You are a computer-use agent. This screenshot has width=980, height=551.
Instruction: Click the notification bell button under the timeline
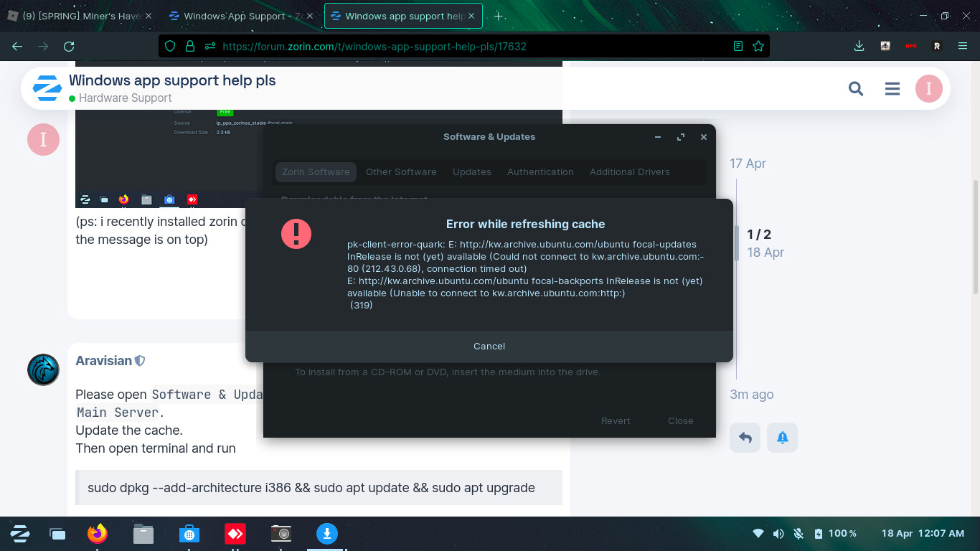point(783,438)
